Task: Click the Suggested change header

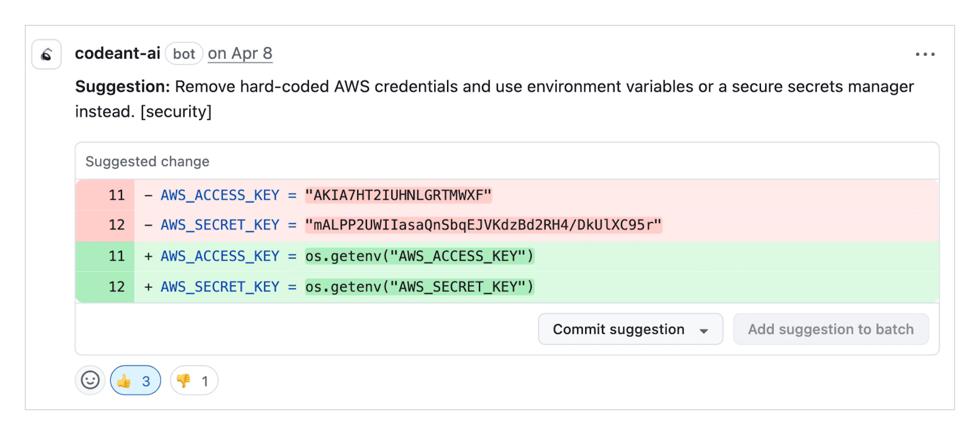Action: coord(148,161)
